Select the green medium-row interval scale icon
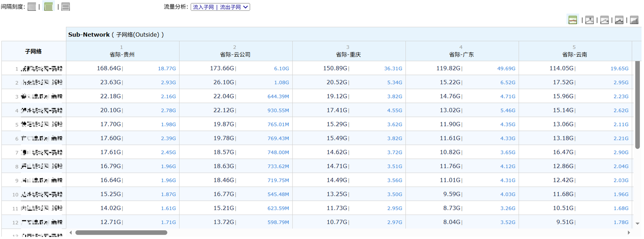644x239 pixels. point(48,7)
